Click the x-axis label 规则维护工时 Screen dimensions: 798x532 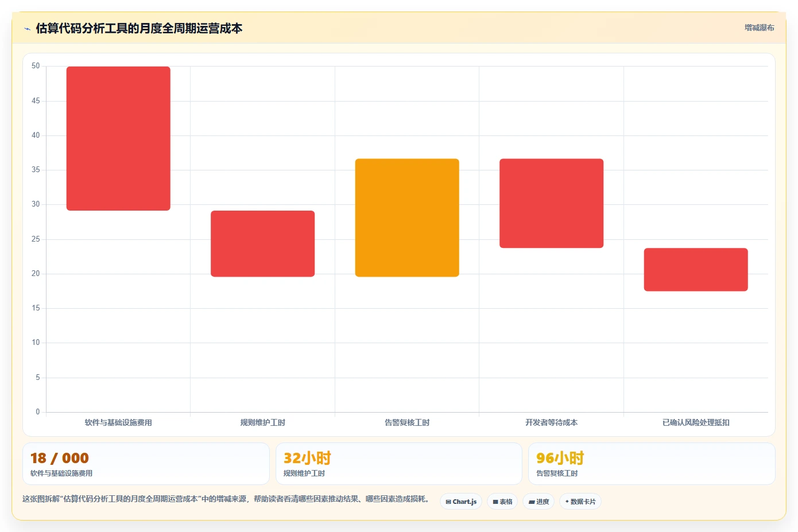pos(263,422)
